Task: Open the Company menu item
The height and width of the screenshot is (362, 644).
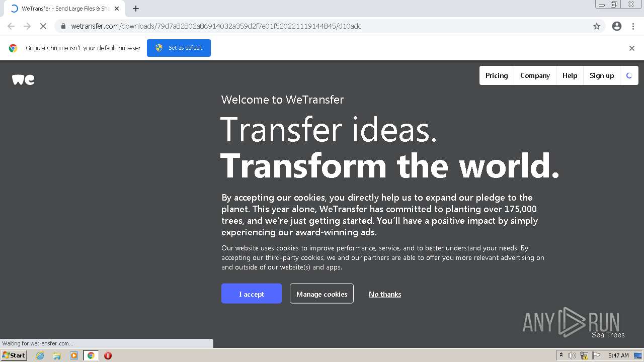Action: [535, 75]
